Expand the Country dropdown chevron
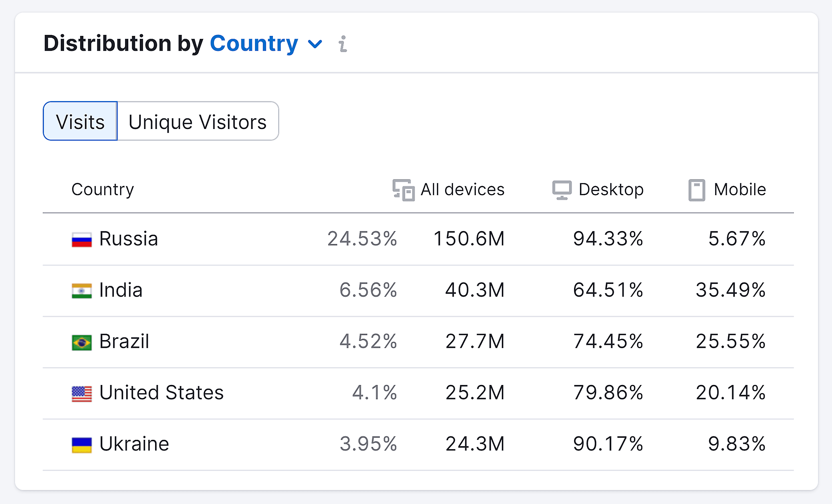 (315, 44)
